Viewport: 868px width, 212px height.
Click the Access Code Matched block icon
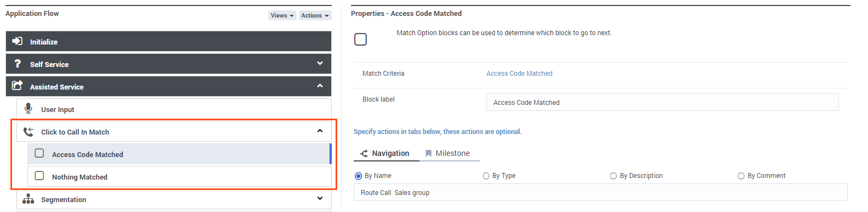[x=39, y=153]
